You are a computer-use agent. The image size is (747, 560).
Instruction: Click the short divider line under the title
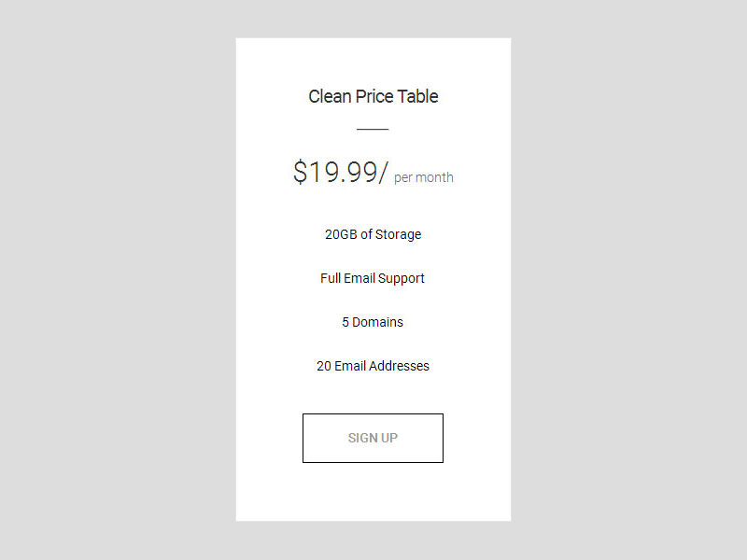[x=373, y=129]
